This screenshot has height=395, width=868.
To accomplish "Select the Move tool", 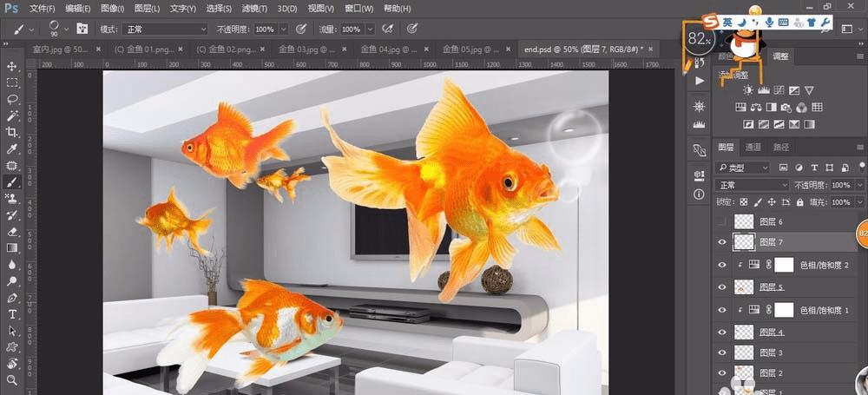I will coord(11,67).
